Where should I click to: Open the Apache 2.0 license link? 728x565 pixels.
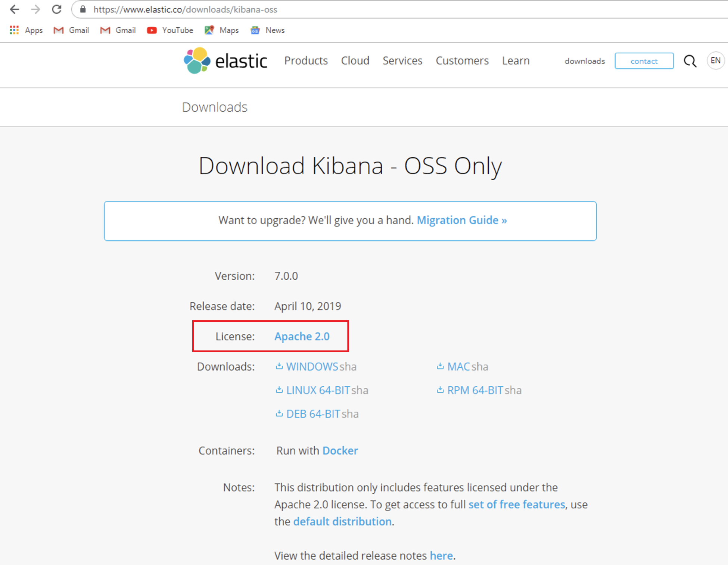302,336
